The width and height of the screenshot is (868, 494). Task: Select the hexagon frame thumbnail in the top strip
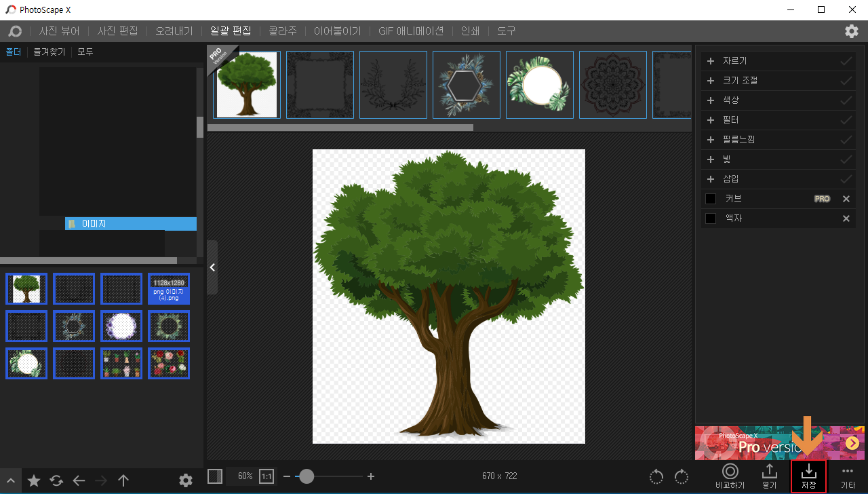coord(467,85)
